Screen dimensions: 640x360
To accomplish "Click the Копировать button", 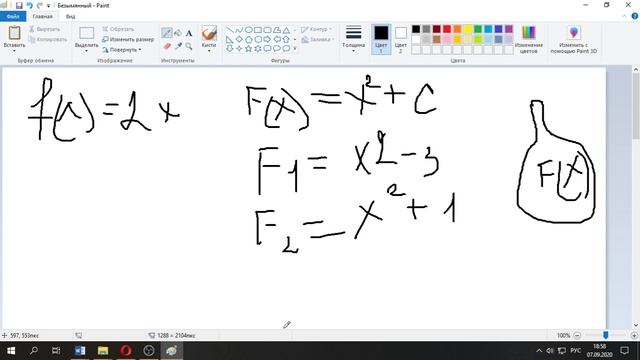I will 48,40.
